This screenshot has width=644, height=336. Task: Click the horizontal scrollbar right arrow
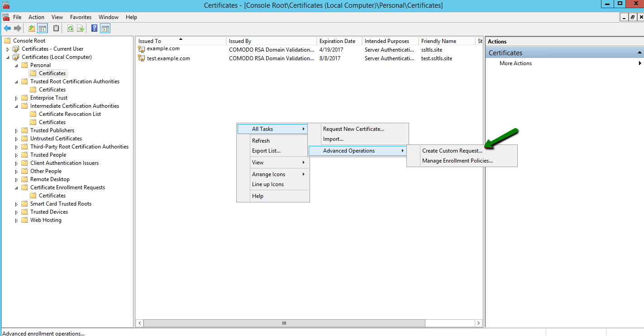click(x=478, y=323)
